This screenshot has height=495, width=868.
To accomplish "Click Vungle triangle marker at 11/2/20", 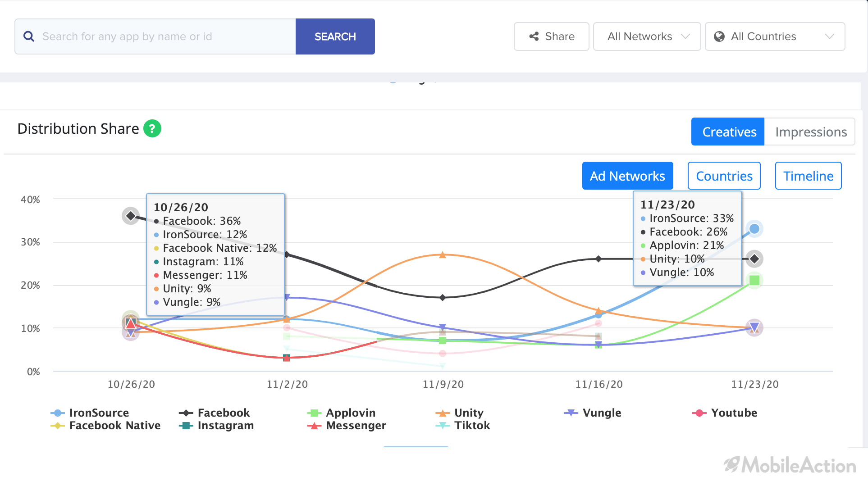I will (287, 297).
